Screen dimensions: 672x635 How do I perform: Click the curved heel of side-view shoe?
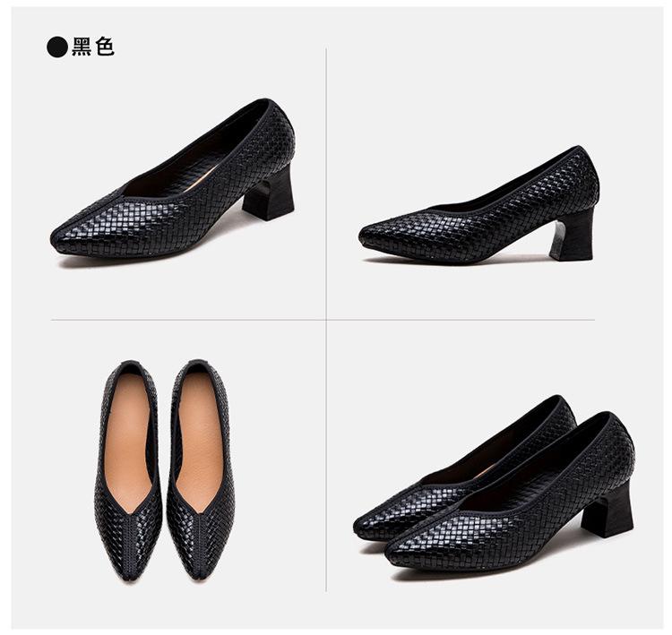click(x=573, y=235)
